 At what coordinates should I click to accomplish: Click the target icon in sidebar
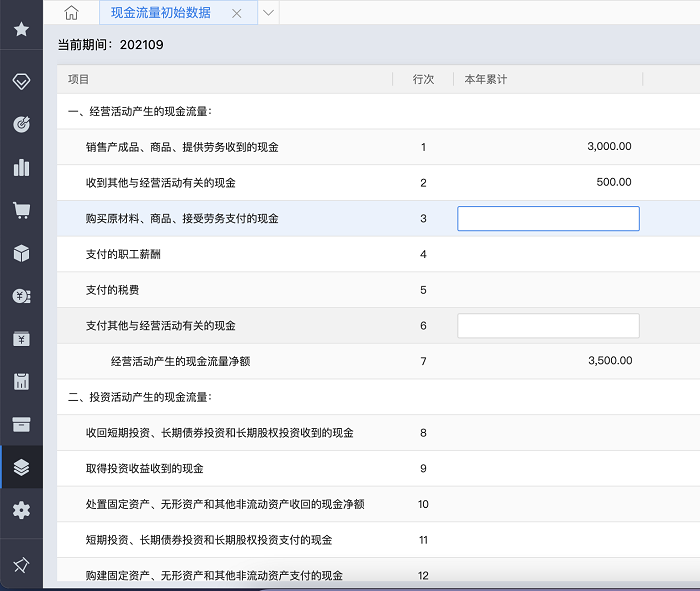(x=21, y=124)
